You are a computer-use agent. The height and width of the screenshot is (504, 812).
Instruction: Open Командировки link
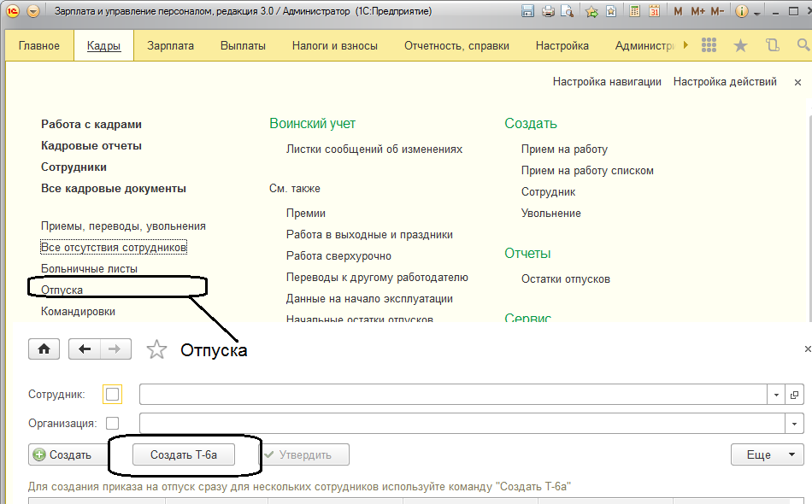pos(78,312)
